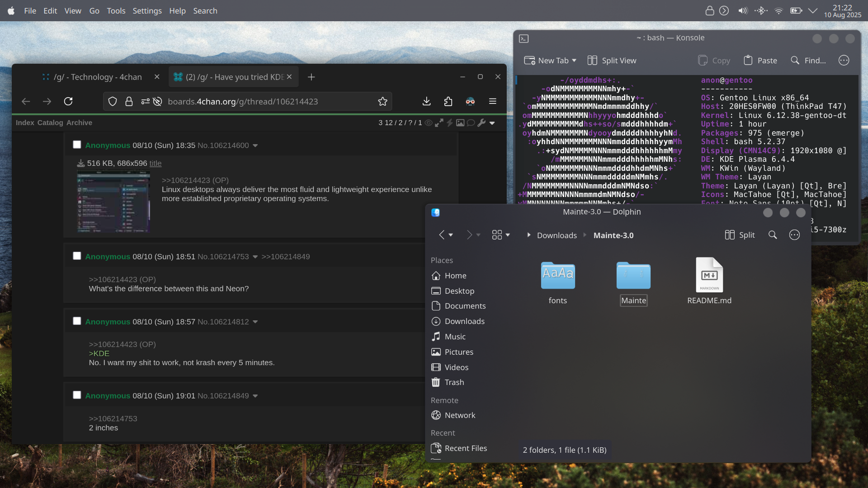Click the site padlock icon
This screenshot has height=488, width=868.
coord(129,101)
